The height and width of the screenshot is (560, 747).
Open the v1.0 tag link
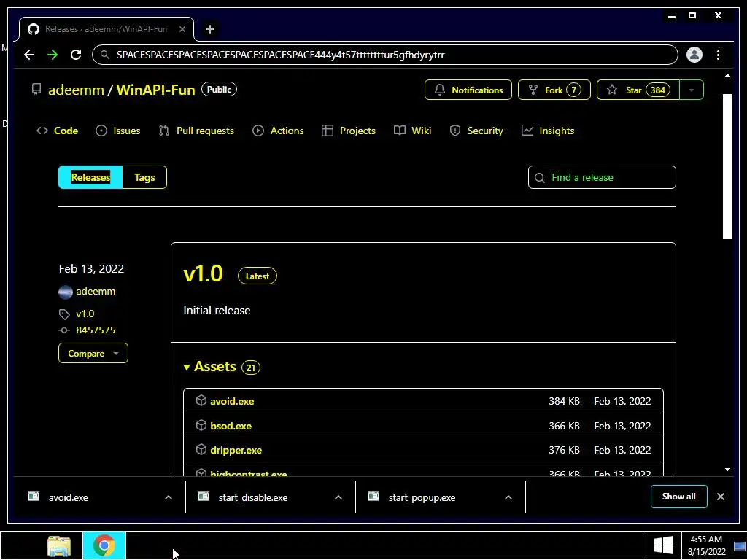[x=85, y=314]
